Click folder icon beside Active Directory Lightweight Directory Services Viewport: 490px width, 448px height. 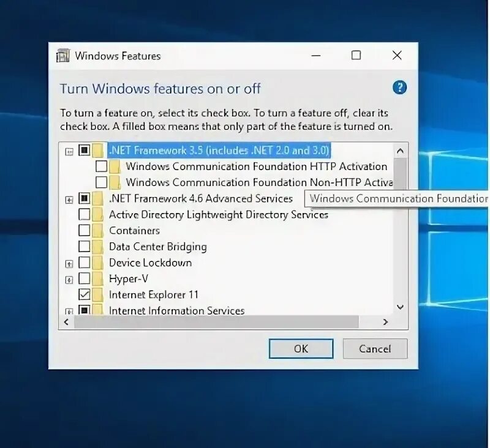coord(98,214)
